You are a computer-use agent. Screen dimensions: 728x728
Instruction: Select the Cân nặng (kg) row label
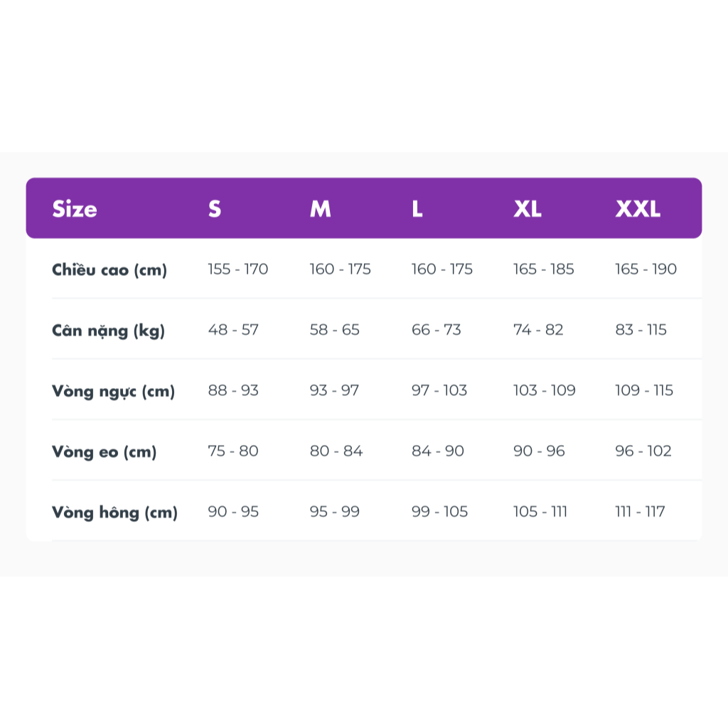click(108, 331)
